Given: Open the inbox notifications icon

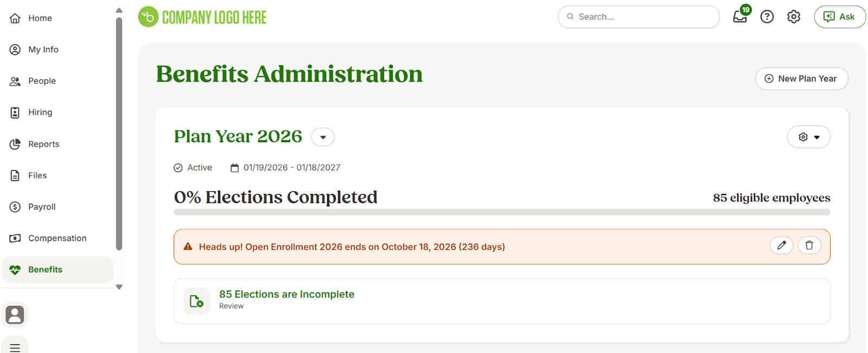Looking at the screenshot, I should [x=740, y=17].
